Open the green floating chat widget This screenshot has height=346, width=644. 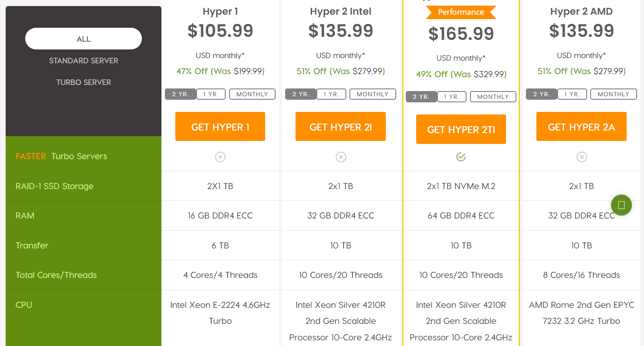click(x=621, y=205)
